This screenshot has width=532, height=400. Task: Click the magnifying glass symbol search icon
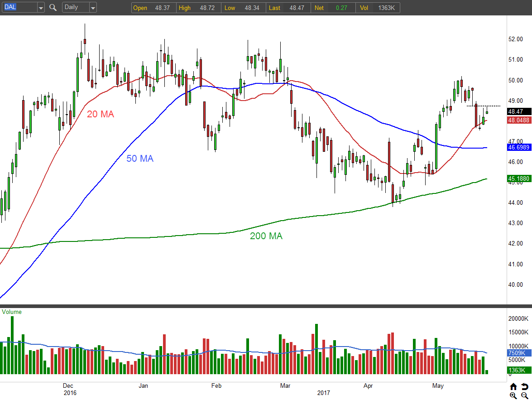click(53, 7)
